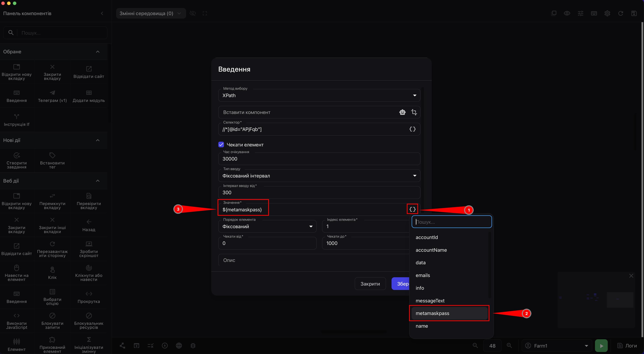The image size is (644, 354).
Task: Click the bug debug icon in bottom toolbar
Action: pos(193,345)
